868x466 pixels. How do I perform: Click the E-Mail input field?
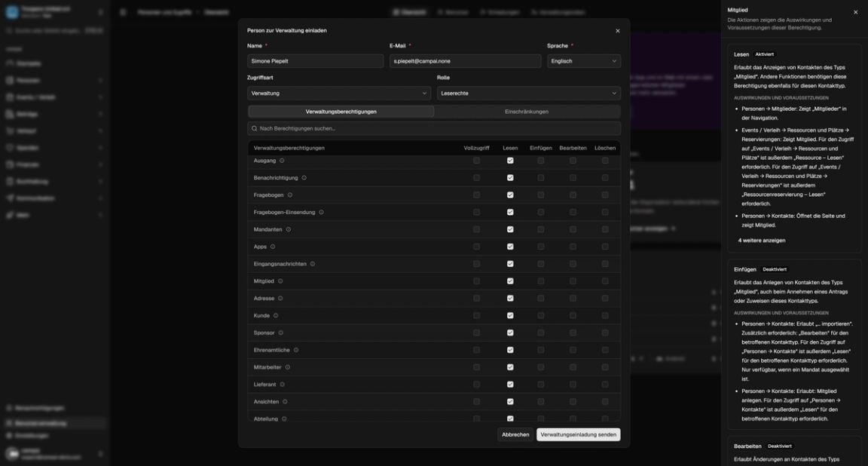(x=465, y=61)
